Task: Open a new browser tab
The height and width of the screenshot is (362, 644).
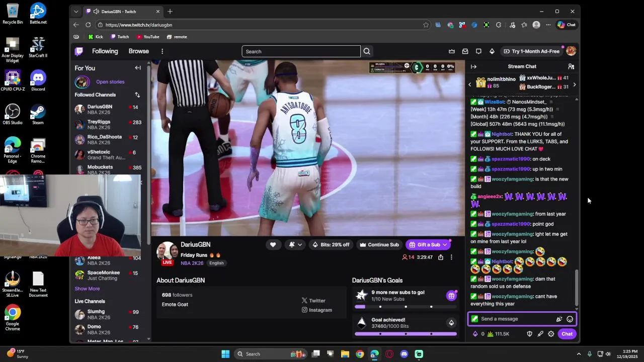Action: click(x=170, y=12)
